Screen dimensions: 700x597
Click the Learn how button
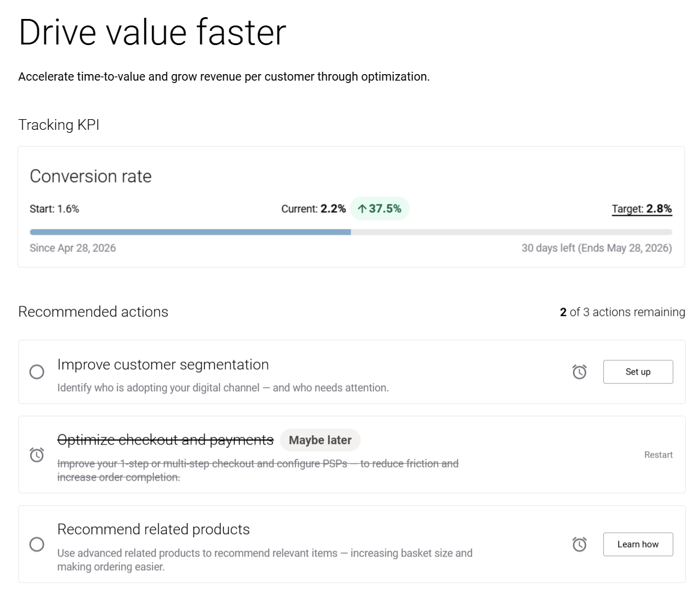(x=638, y=544)
